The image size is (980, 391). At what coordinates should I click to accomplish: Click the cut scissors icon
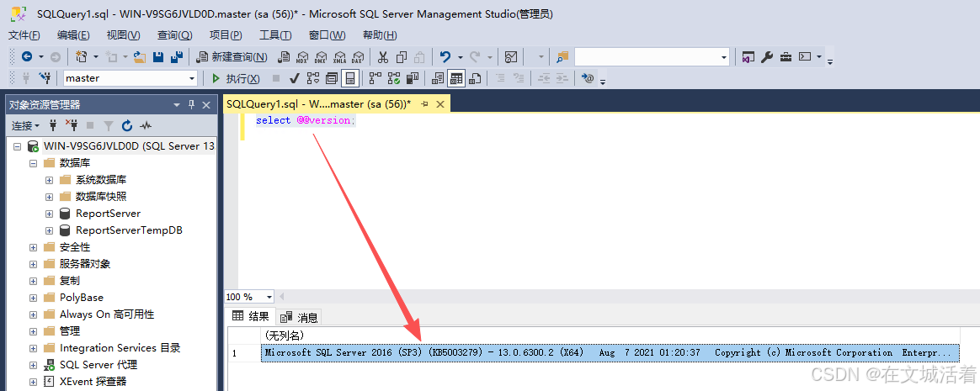point(383,57)
